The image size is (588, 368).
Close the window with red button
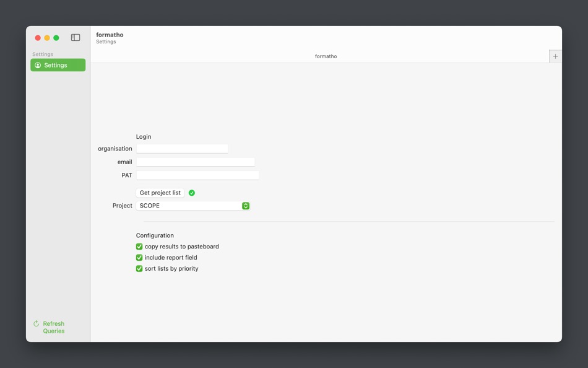coord(38,38)
